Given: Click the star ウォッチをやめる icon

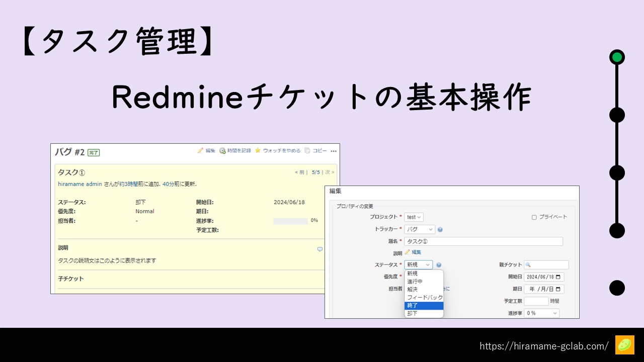Looking at the screenshot, I should pyautogui.click(x=258, y=151).
